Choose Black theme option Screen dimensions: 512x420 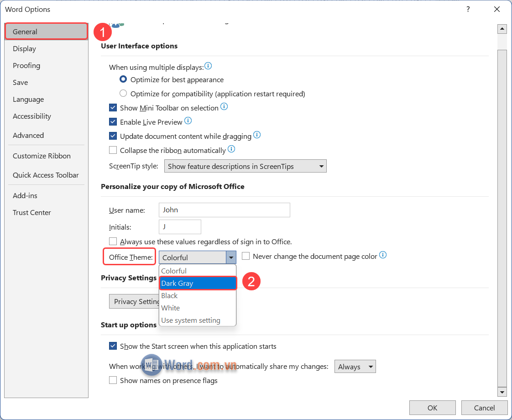pyautogui.click(x=198, y=295)
